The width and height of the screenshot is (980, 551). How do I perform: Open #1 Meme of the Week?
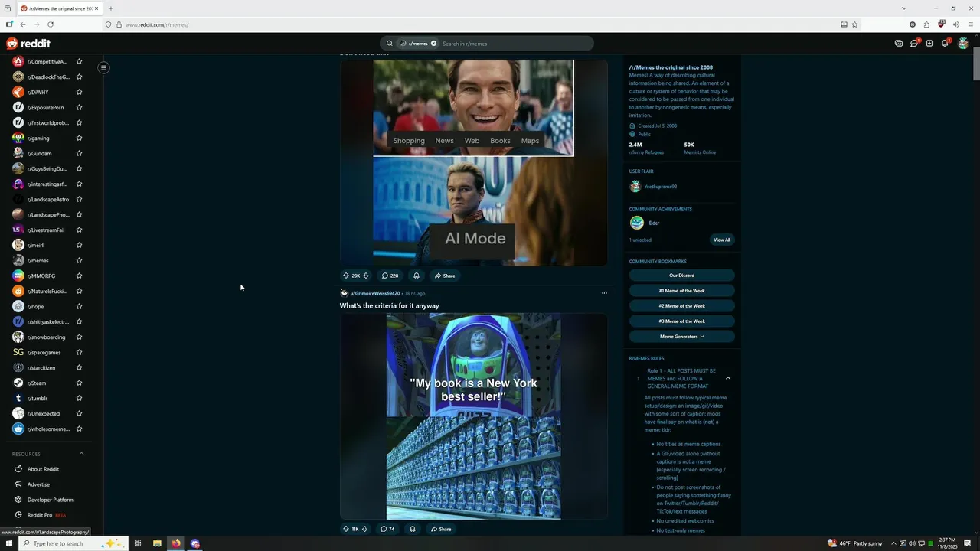click(681, 291)
